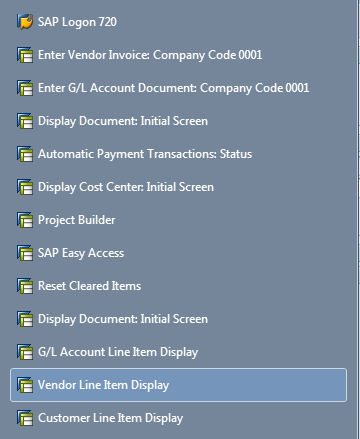
Task: Switch to Customer Line Item Display
Action: point(178,418)
